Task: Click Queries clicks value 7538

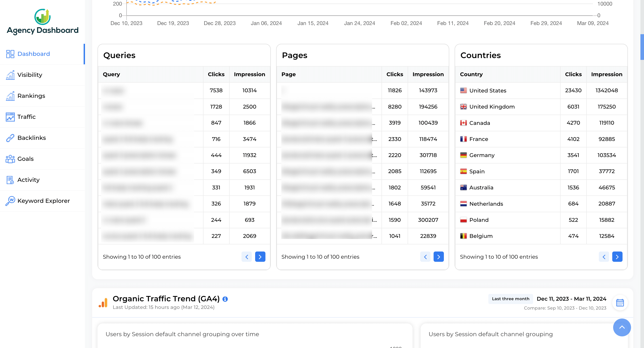Action: [216, 90]
